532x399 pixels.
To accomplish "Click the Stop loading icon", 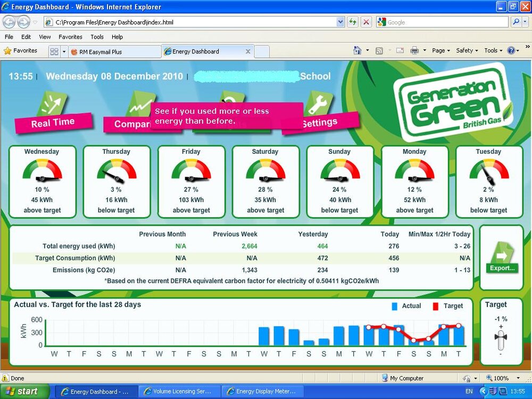I will 366,22.
